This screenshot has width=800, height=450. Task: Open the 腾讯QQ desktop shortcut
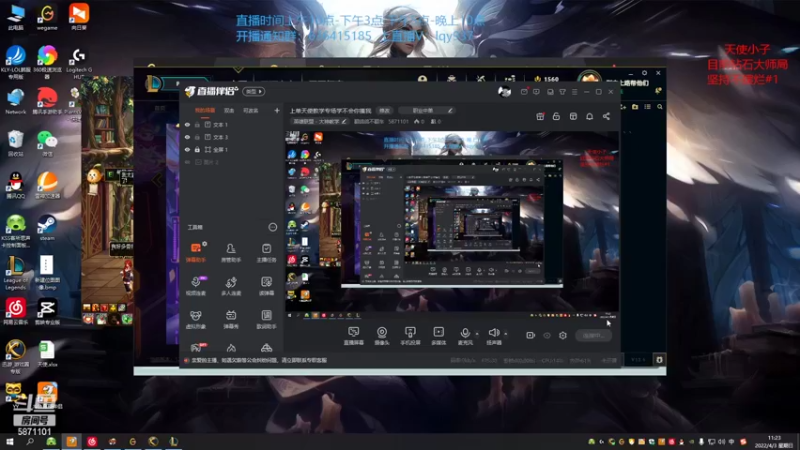point(16,185)
